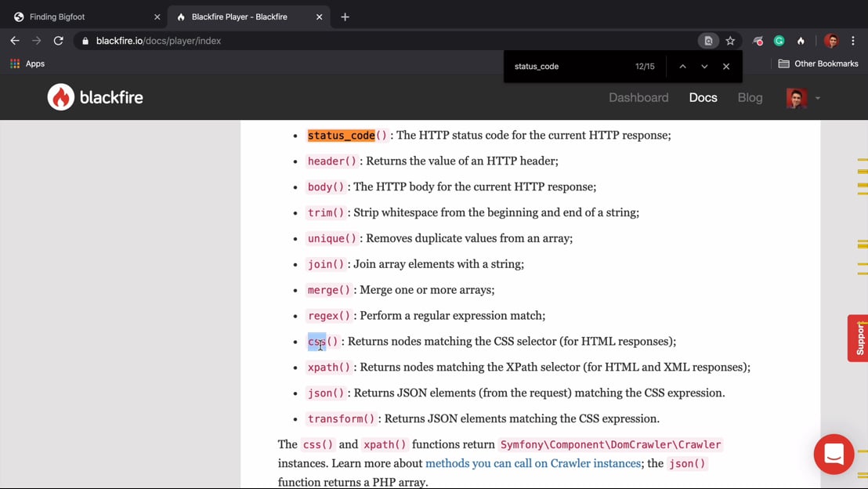
Task: Open the Blackfire flame extension icon
Action: pyautogui.click(x=801, y=41)
